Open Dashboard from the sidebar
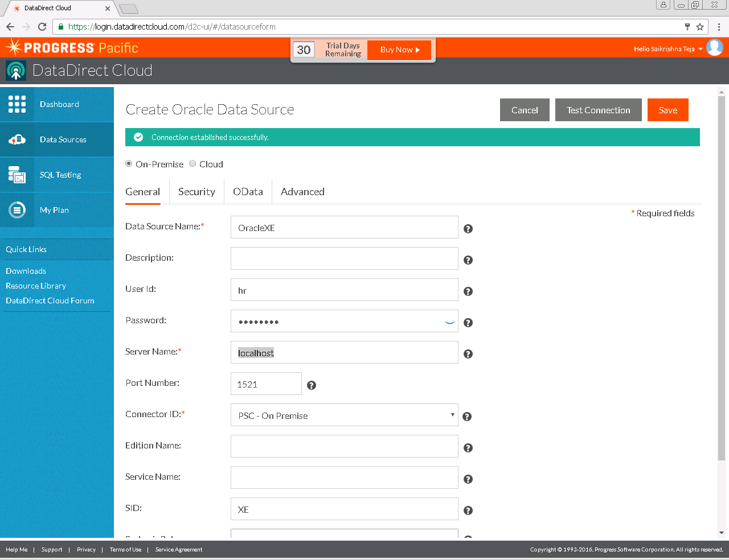 pyautogui.click(x=57, y=104)
